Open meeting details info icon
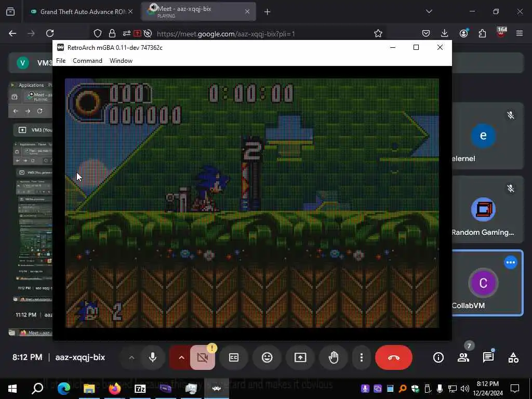Screen dimensions: 532x399 click(438, 357)
